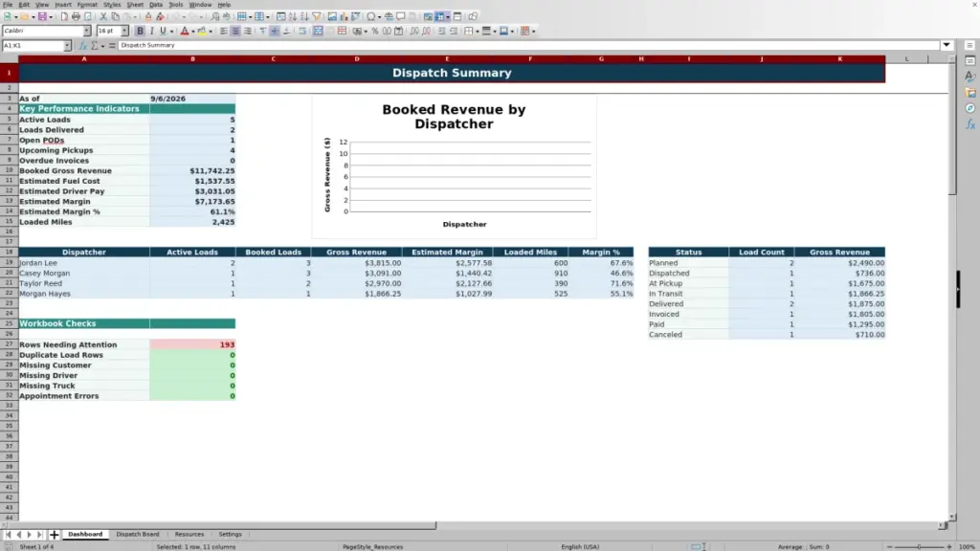The height and width of the screenshot is (551, 980).
Task: Open the underline style dropdown arrow
Action: tap(172, 32)
